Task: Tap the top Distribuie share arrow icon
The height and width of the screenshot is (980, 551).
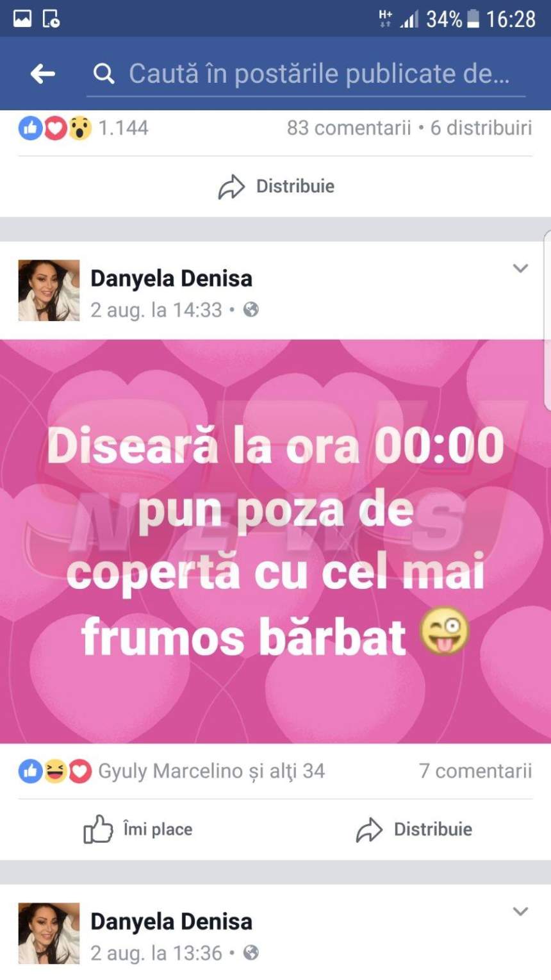Action: (x=231, y=187)
